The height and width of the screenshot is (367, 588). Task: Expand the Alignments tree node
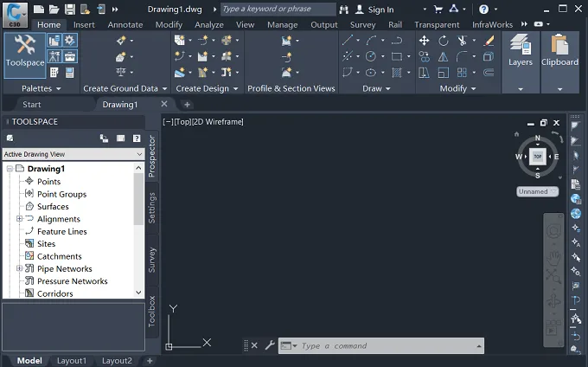coord(20,219)
